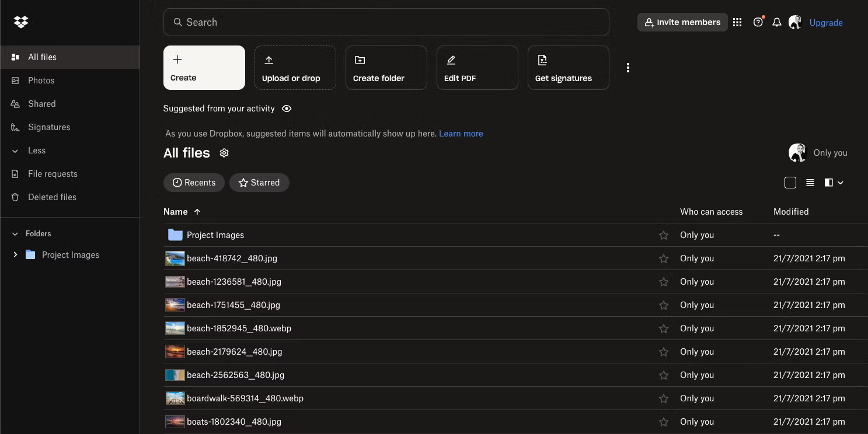The width and height of the screenshot is (868, 434).
Task: Switch to the Recents tab
Action: click(194, 182)
